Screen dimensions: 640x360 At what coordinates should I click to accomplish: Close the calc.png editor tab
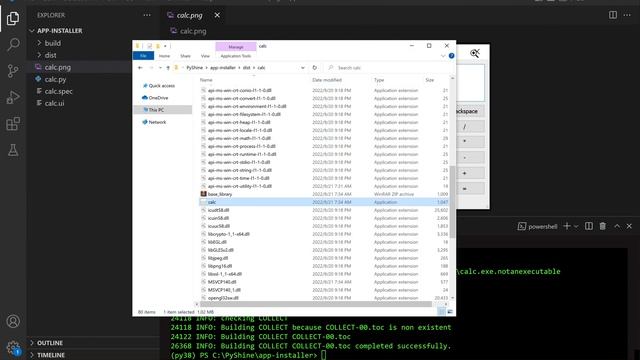(217, 15)
